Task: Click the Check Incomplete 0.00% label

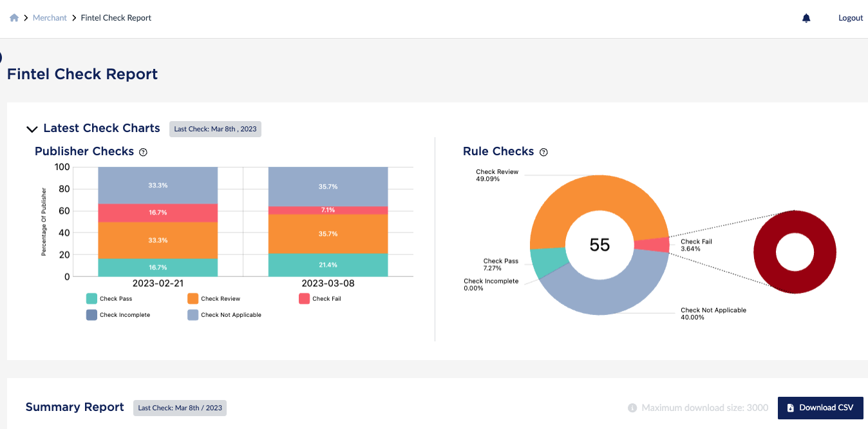Action: pyautogui.click(x=491, y=285)
